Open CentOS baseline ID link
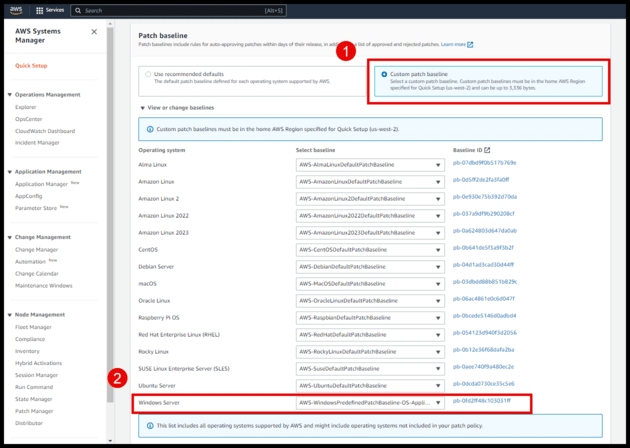This screenshot has width=630, height=448. click(x=483, y=248)
